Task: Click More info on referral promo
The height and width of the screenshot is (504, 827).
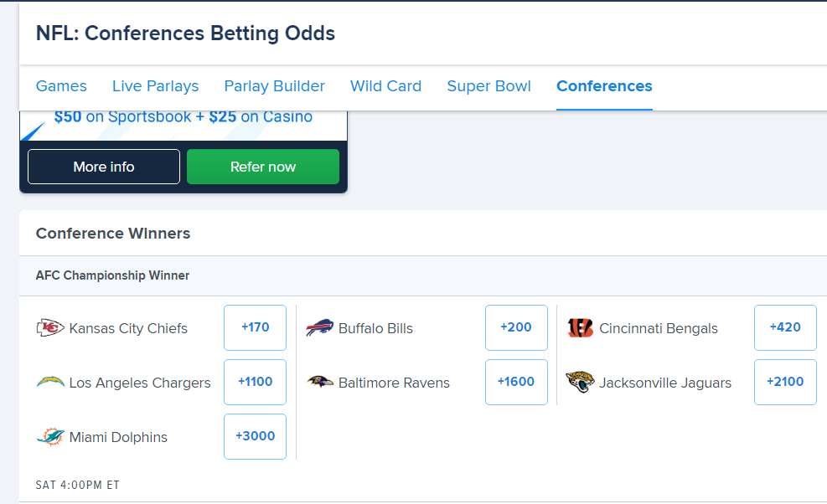Action: (104, 167)
